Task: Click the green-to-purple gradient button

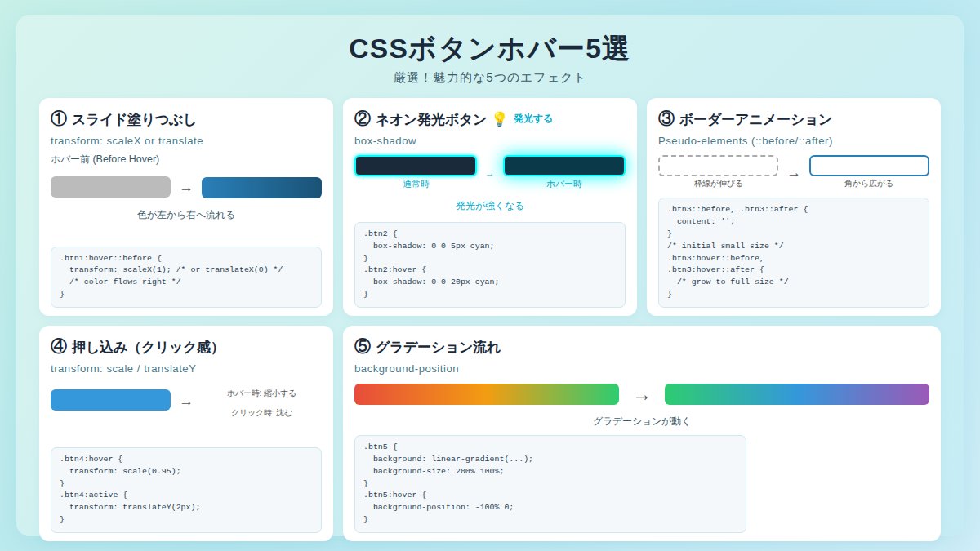Action: click(797, 393)
